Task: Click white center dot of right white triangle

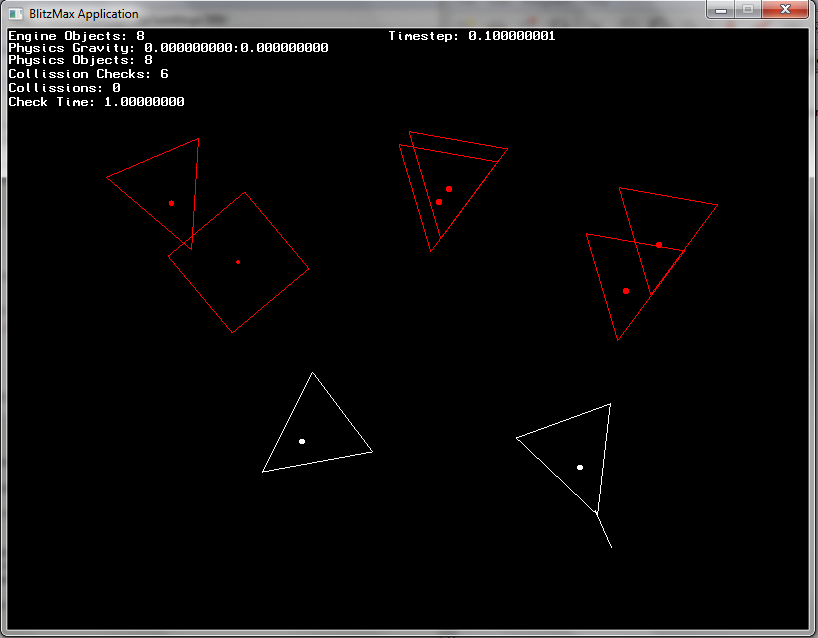Action: coord(580,467)
